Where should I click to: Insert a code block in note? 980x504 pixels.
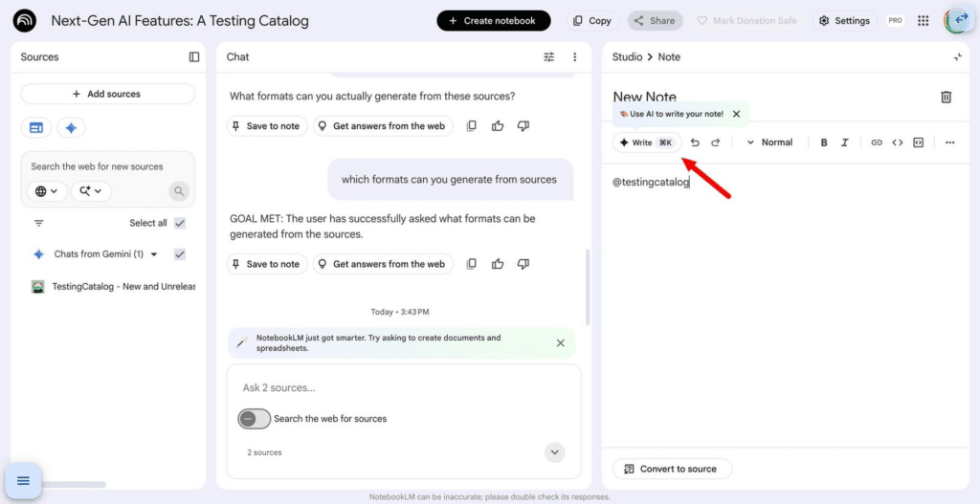coord(918,142)
